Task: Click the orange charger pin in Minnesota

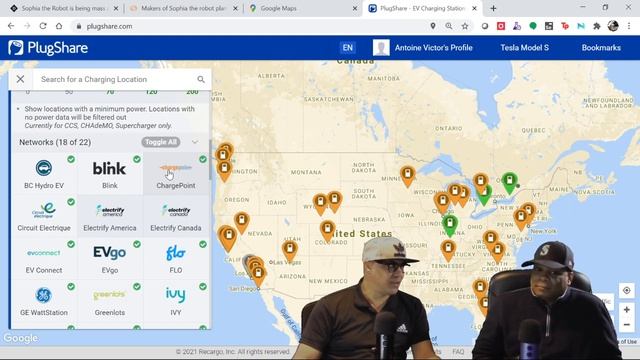Action: (407, 176)
